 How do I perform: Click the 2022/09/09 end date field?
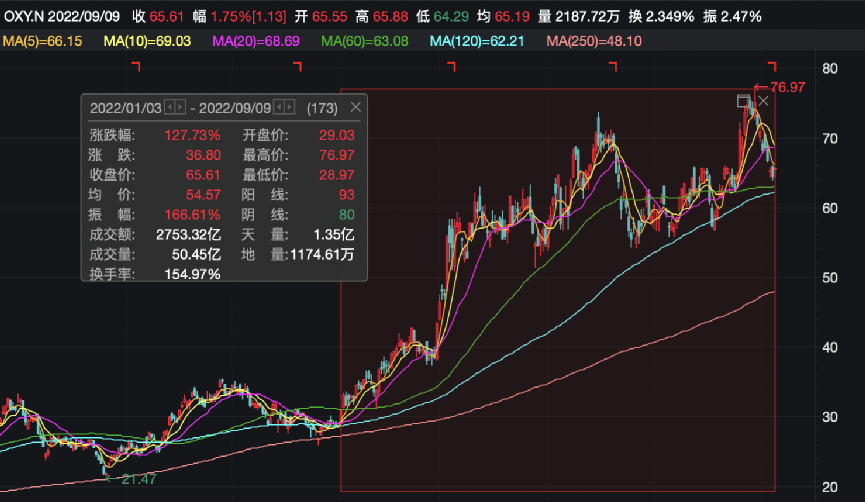tap(236, 107)
